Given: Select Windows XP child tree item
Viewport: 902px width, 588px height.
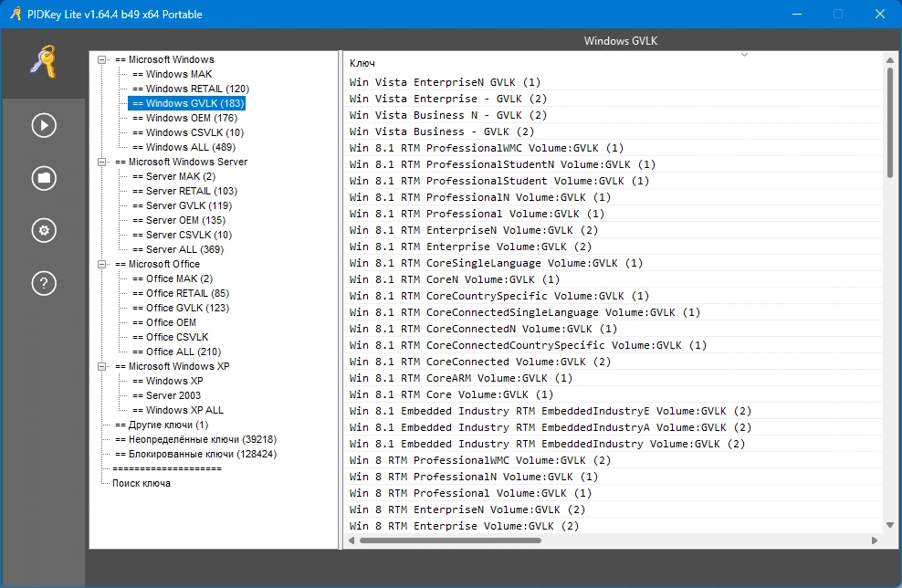Looking at the screenshot, I should click(167, 381).
